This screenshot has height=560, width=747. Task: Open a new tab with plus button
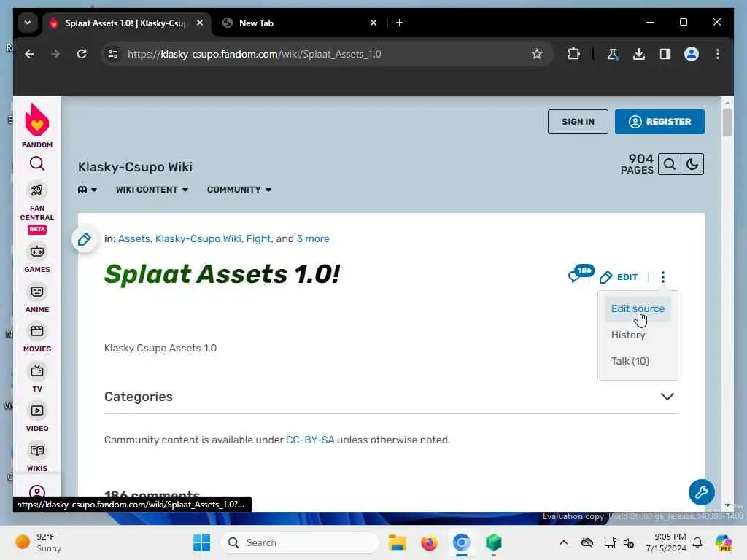coord(400,23)
